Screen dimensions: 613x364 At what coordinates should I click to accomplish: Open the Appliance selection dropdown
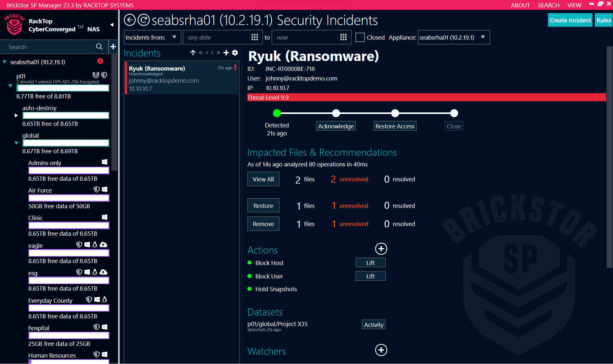click(454, 37)
